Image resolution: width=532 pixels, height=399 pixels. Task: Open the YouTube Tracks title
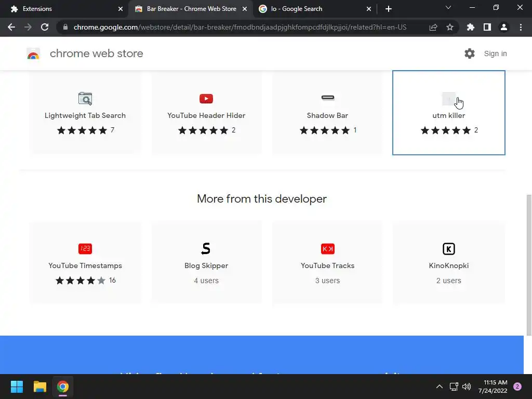(327, 265)
